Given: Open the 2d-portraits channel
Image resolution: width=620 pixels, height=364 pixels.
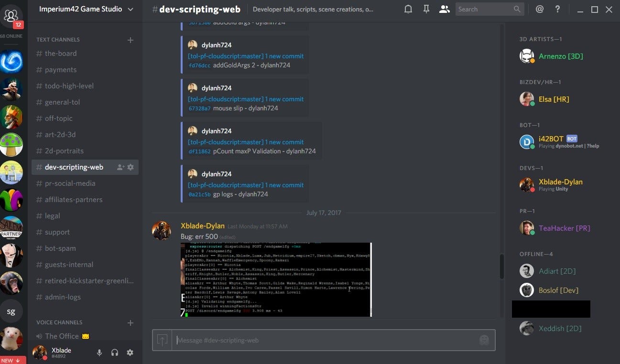Looking at the screenshot, I should coord(85,151).
